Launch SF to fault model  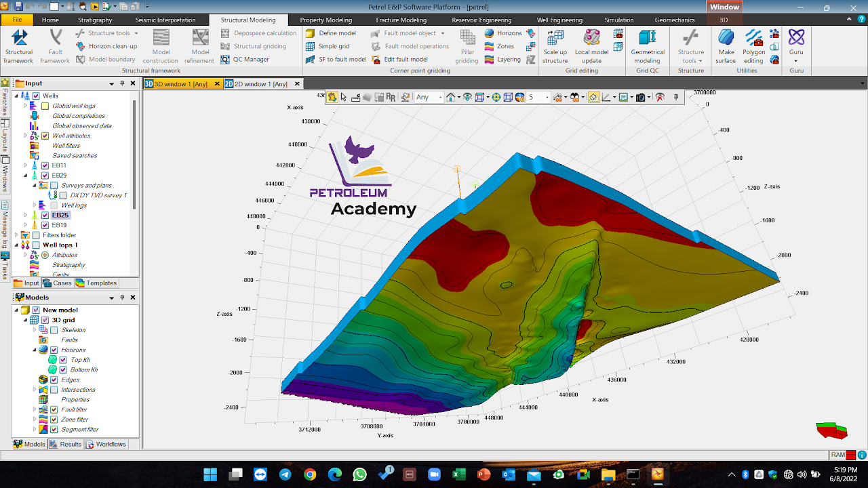click(x=336, y=60)
